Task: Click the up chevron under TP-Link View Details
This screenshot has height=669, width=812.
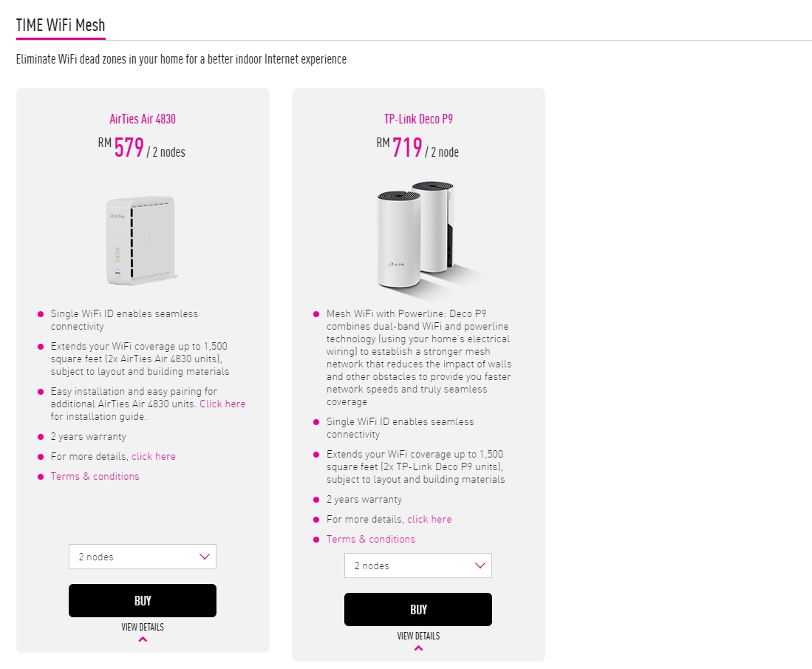Action: click(x=418, y=648)
